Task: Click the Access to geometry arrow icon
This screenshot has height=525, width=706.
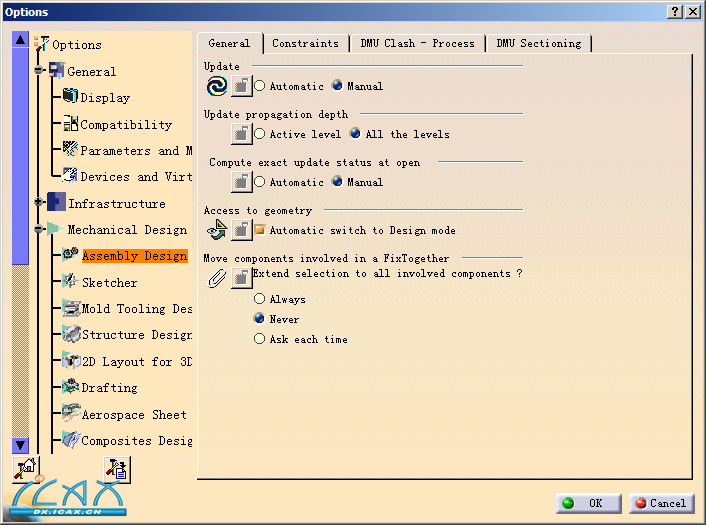Action: point(217,230)
